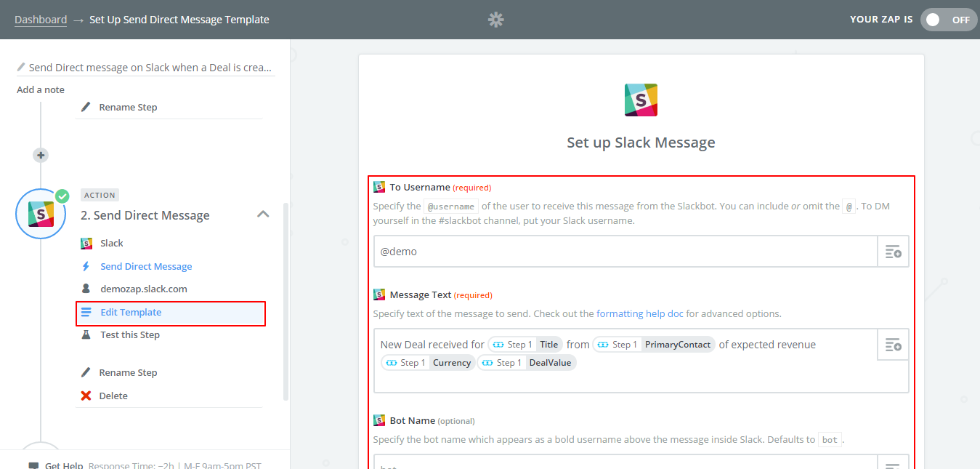Turn on the Your Zap Is toggle

coord(949,20)
